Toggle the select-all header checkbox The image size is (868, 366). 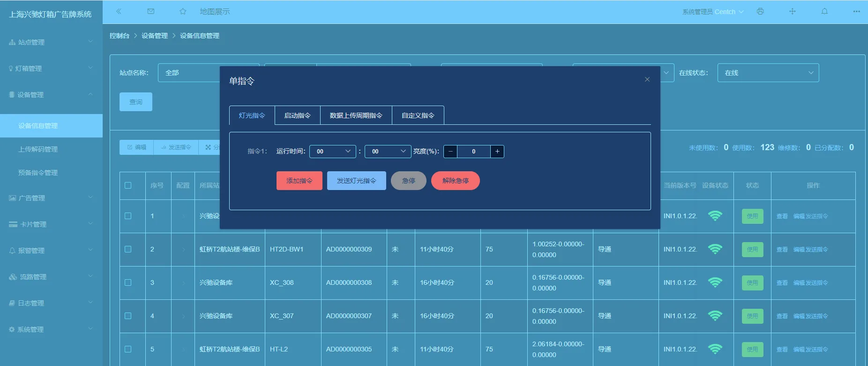(x=128, y=185)
